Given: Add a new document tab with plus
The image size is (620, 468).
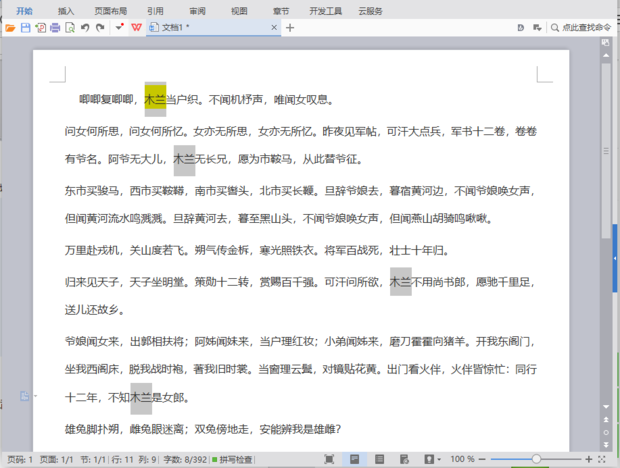Looking at the screenshot, I should 290,28.
